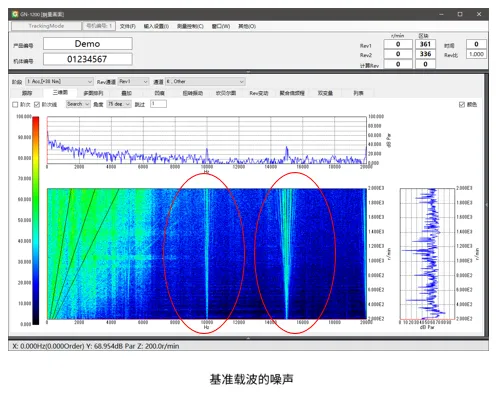The height and width of the screenshot is (393, 501).
Task: Switch to the 列表 tab
Action: click(358, 93)
